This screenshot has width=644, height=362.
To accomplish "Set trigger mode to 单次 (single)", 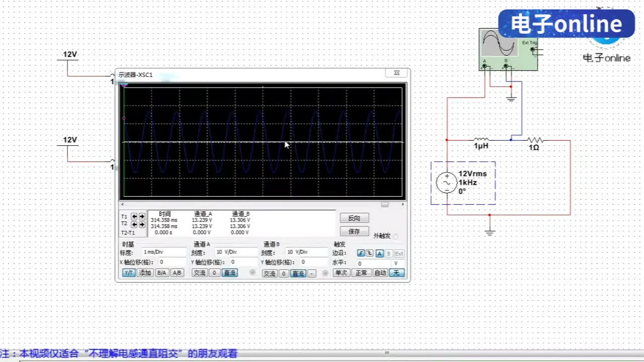I will pos(342,273).
